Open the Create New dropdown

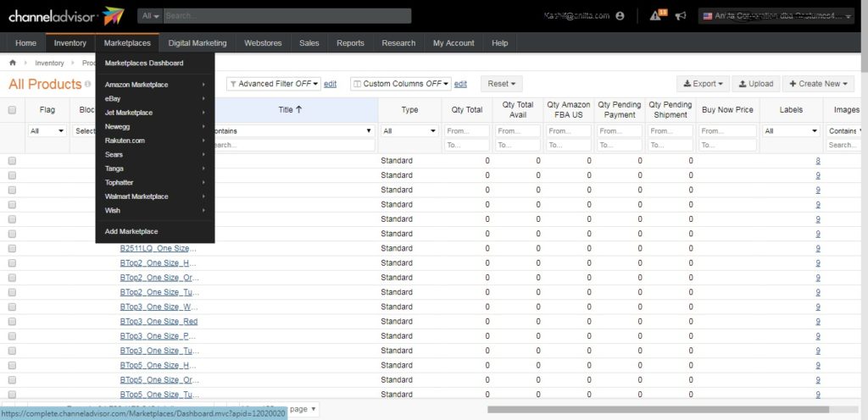click(817, 84)
